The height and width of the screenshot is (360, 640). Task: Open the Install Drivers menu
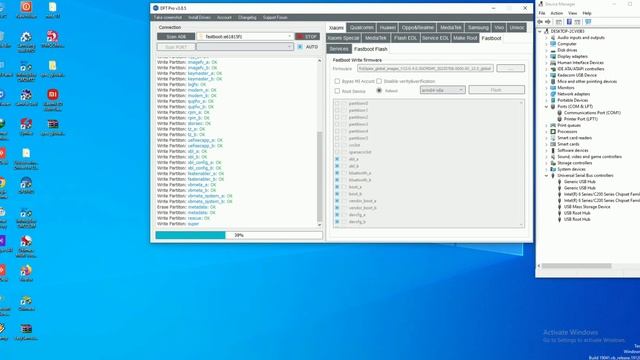pos(200,18)
